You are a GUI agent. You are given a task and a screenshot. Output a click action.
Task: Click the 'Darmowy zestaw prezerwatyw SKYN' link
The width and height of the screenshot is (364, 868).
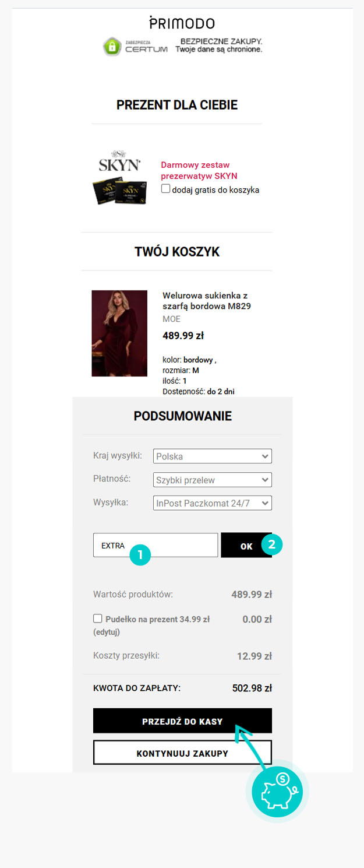click(199, 170)
